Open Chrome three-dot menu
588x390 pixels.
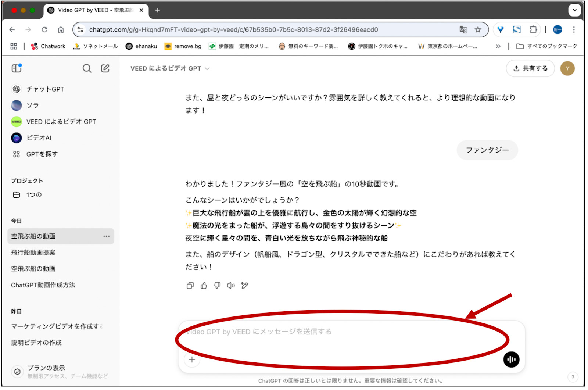574,30
